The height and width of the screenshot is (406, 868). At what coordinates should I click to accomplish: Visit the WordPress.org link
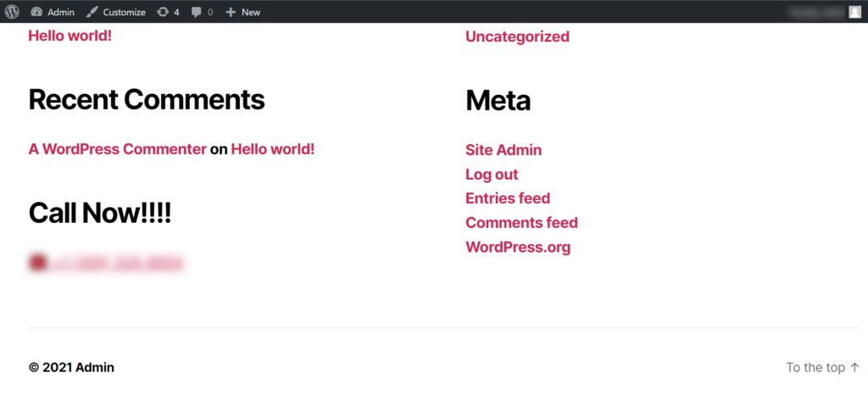click(518, 247)
